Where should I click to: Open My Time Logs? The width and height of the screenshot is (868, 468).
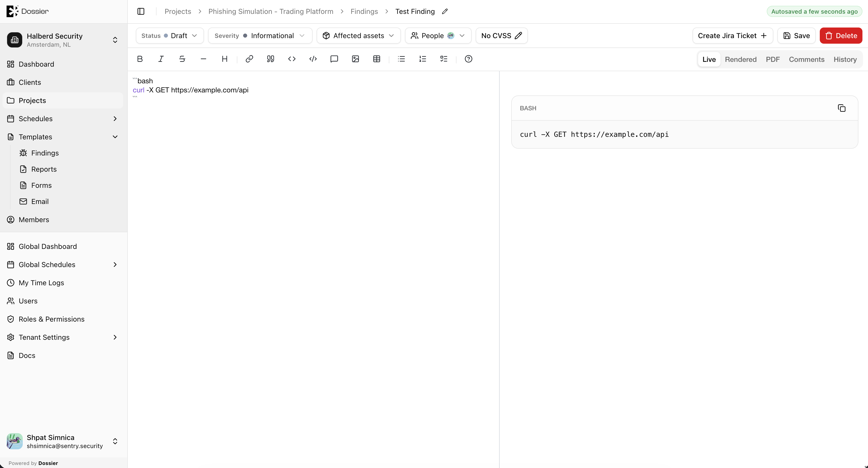(x=63, y=283)
